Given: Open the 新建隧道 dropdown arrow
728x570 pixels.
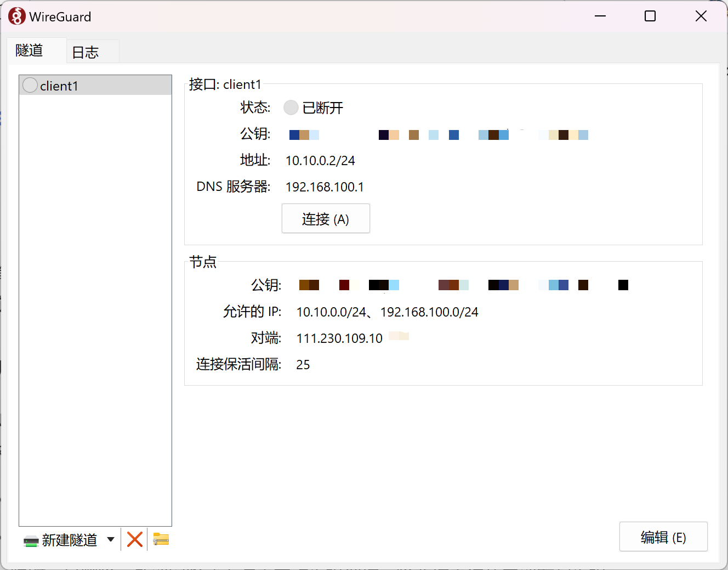Looking at the screenshot, I should tap(111, 539).
